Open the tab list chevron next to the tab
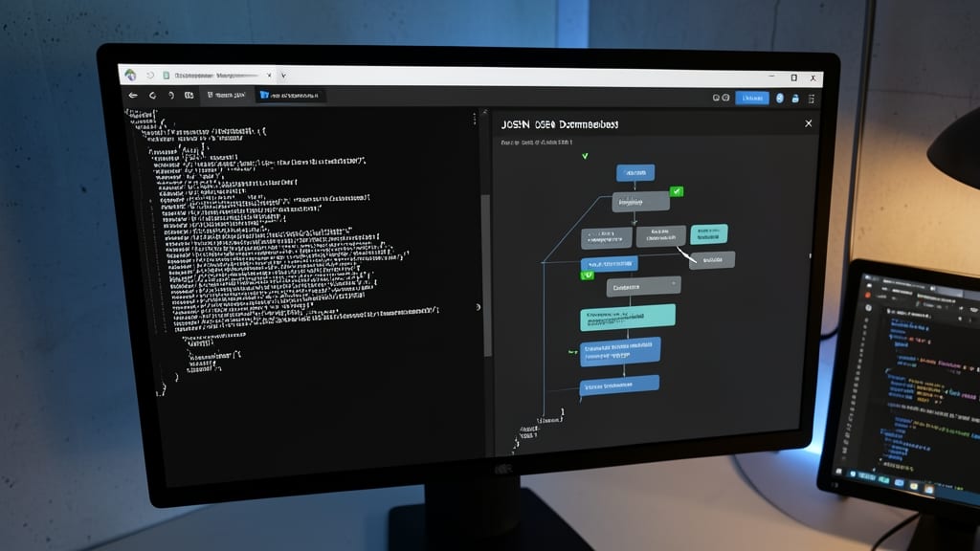This screenshot has height=551, width=980. (283, 76)
